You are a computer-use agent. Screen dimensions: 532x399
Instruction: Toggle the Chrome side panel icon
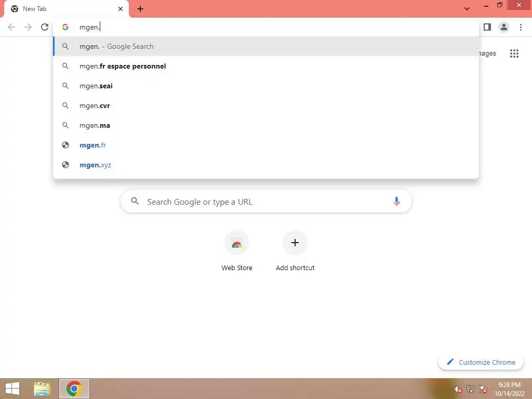(487, 27)
